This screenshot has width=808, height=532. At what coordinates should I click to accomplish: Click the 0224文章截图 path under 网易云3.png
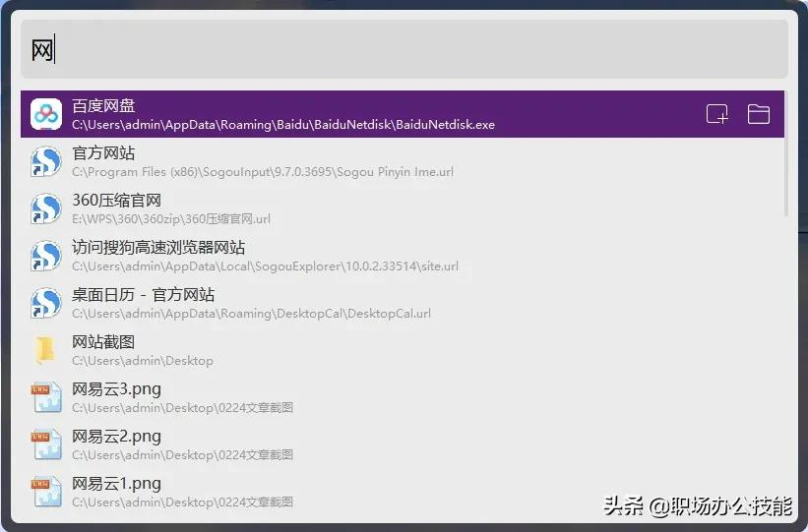click(x=182, y=408)
